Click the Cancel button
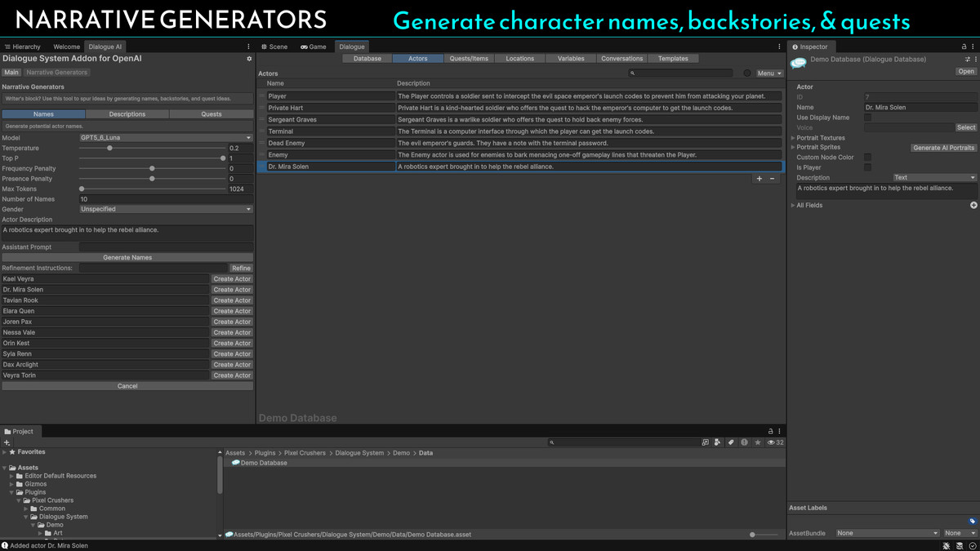The image size is (980, 551). tap(127, 386)
